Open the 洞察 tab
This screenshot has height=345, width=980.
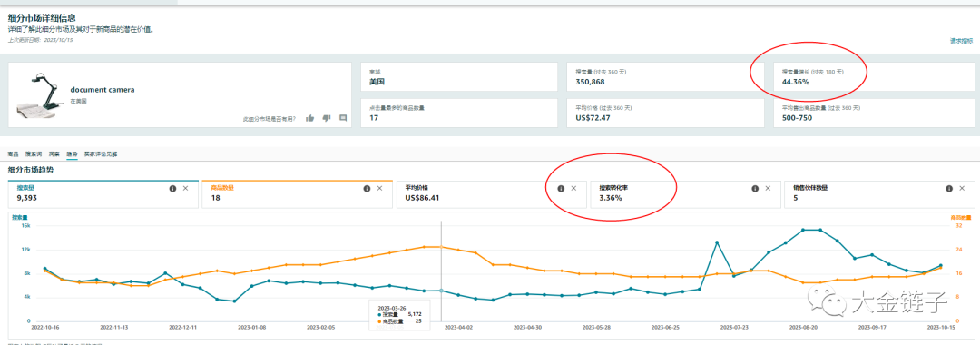click(x=54, y=153)
